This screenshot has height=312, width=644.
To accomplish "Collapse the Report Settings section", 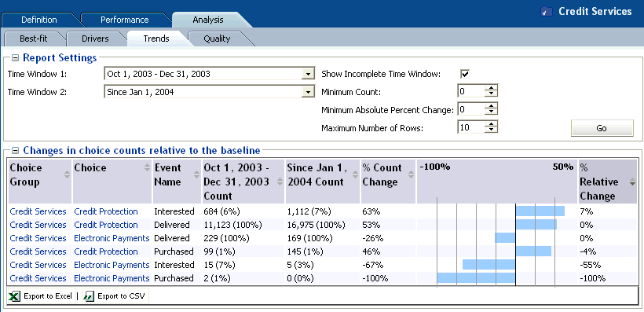I will click(15, 58).
